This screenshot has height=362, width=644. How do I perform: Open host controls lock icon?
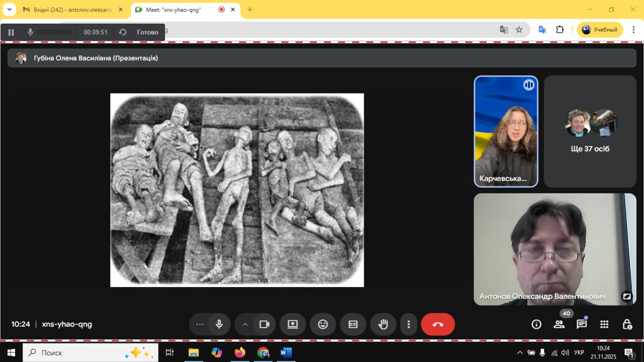click(x=627, y=324)
